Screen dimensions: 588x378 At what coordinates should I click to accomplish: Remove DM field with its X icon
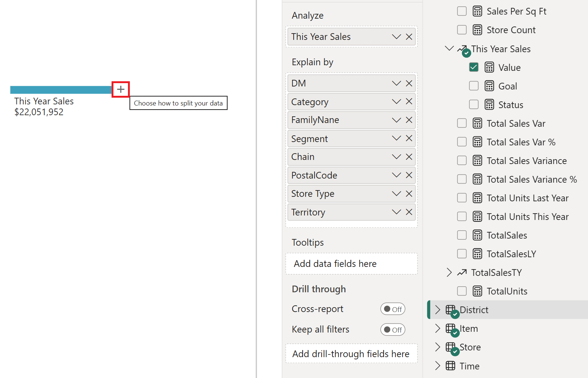409,84
